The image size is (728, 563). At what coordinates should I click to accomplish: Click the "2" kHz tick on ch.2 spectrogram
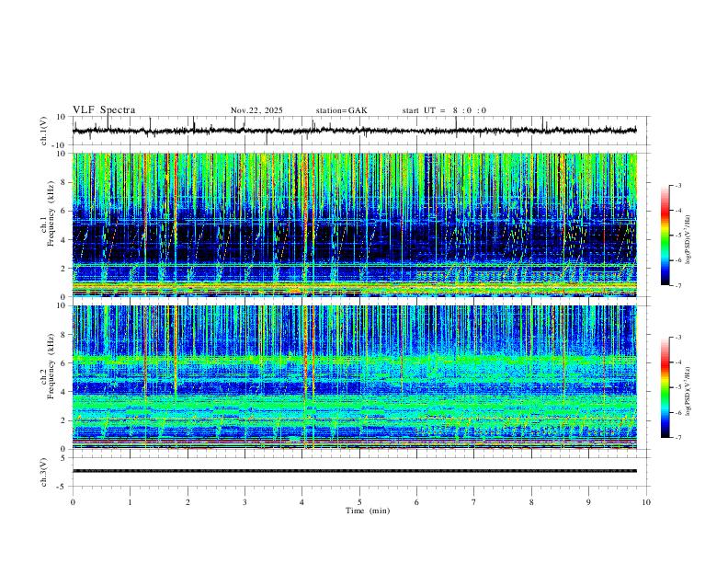(x=63, y=420)
